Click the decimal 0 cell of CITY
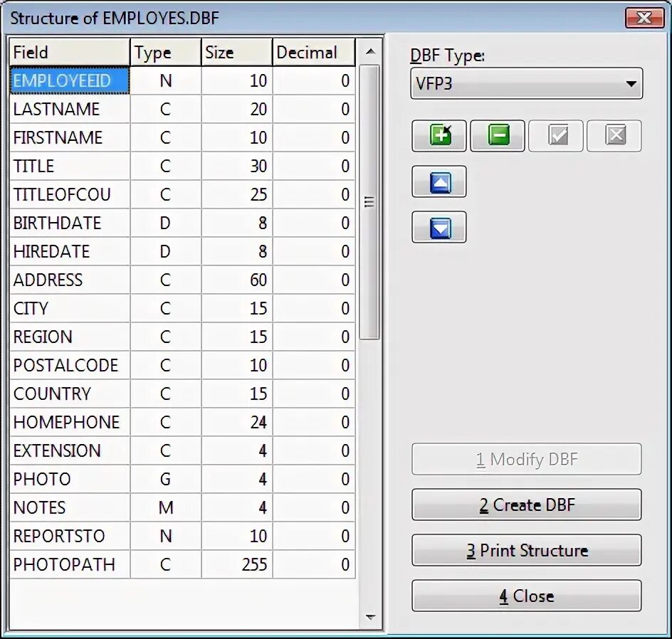Image resolution: width=672 pixels, height=639 pixels. (314, 308)
